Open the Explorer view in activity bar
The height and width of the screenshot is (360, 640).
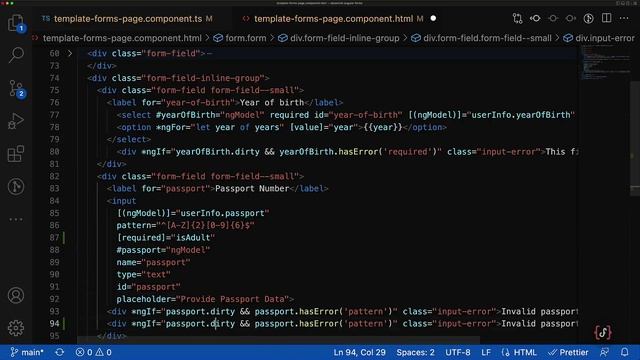click(x=16, y=22)
